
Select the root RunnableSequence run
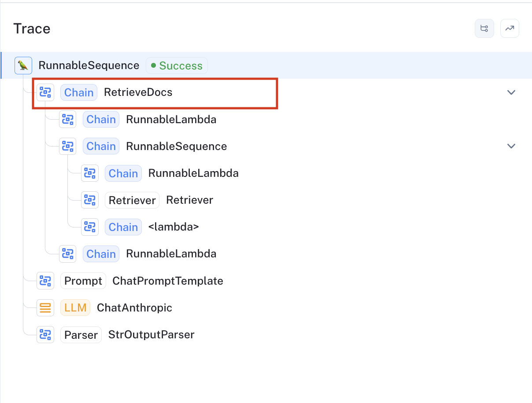pos(89,66)
